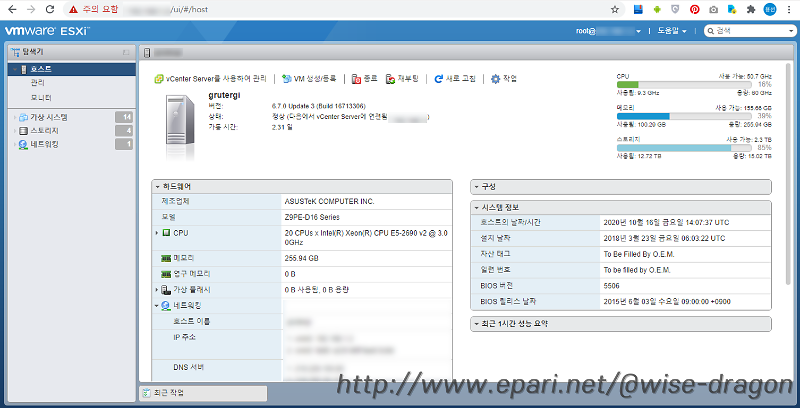Click the BIOS 버전 value 5506
800x408 pixels.
tap(611, 286)
